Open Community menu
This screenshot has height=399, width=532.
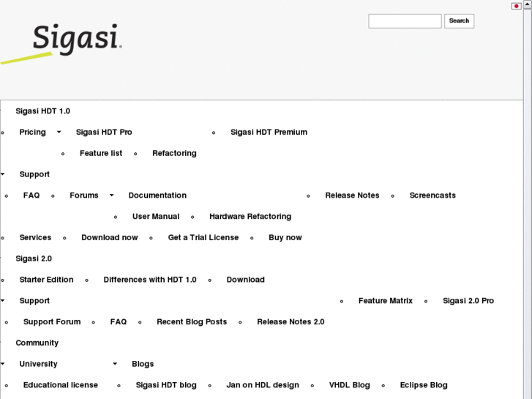pyautogui.click(x=37, y=343)
